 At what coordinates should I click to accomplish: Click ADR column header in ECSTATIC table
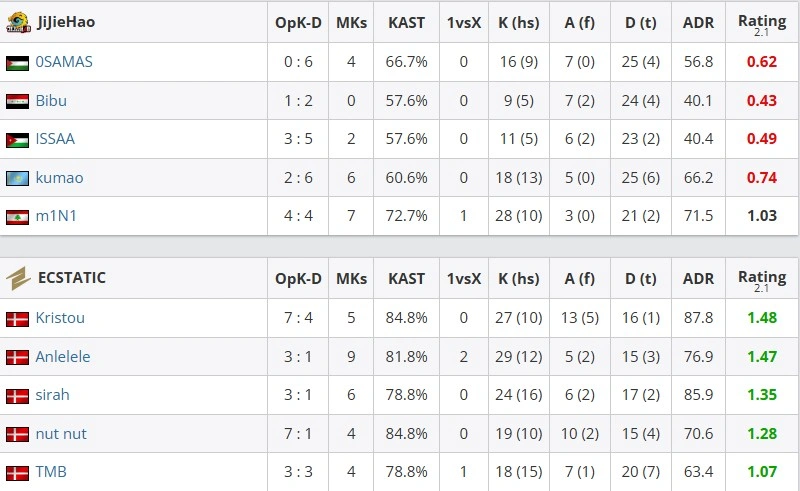coord(698,279)
